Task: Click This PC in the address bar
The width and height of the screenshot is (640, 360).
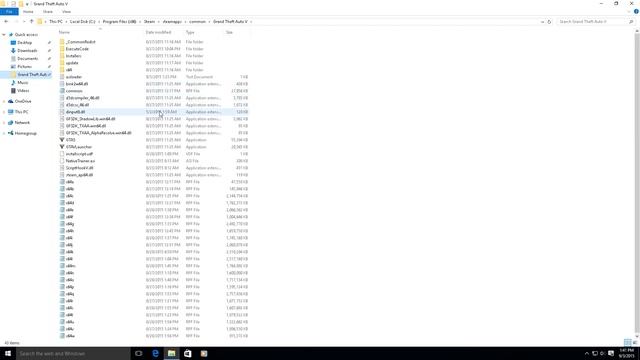Action: click(56, 22)
